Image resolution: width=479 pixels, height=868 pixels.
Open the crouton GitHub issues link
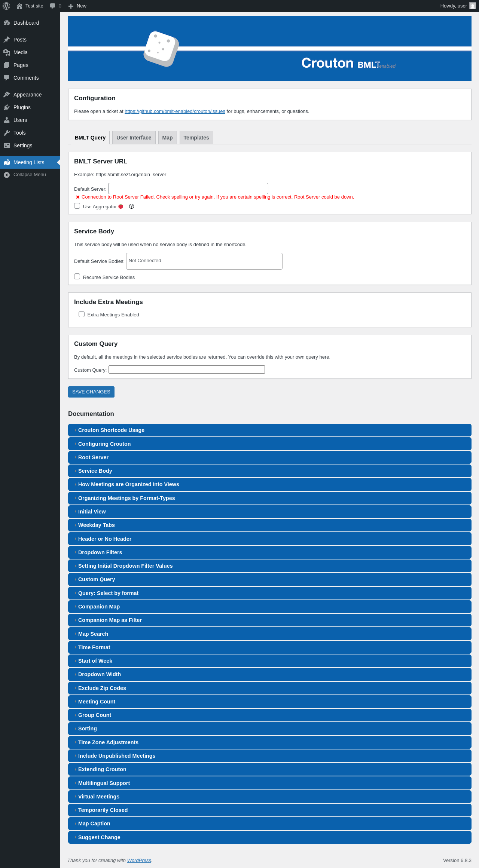(175, 111)
